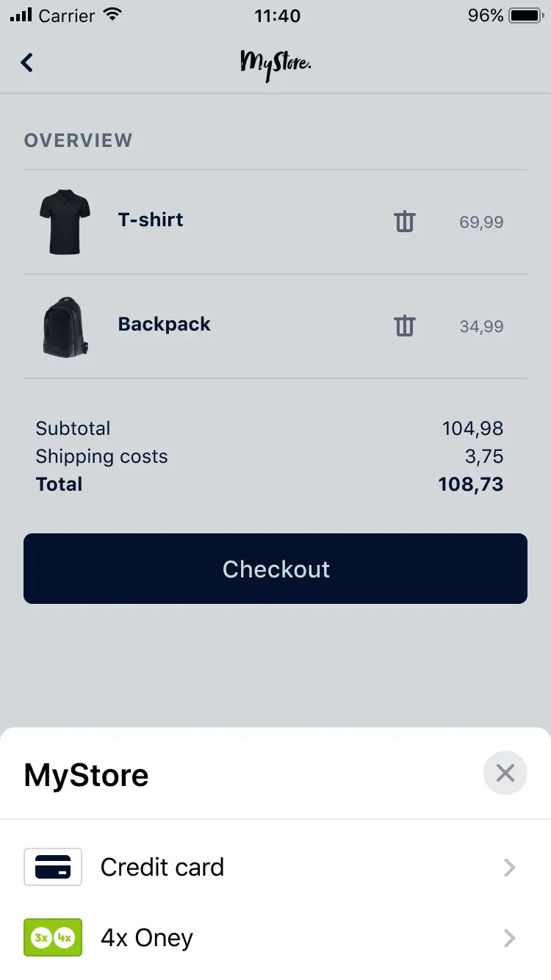The image size is (551, 980).
Task: Expand the Credit card payment option
Action: click(x=509, y=867)
